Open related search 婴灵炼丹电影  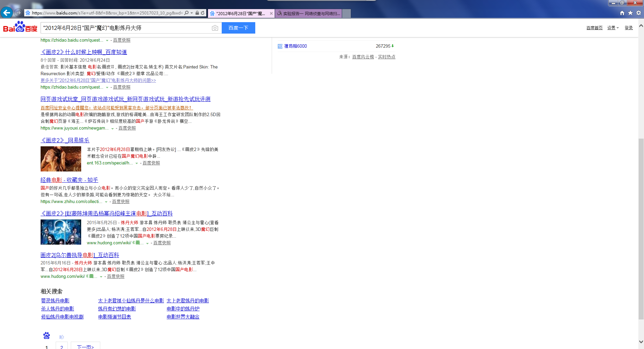pyautogui.click(x=55, y=301)
